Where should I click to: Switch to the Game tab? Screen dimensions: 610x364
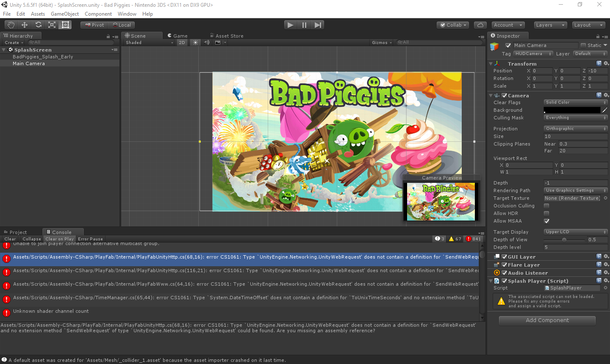coord(177,36)
